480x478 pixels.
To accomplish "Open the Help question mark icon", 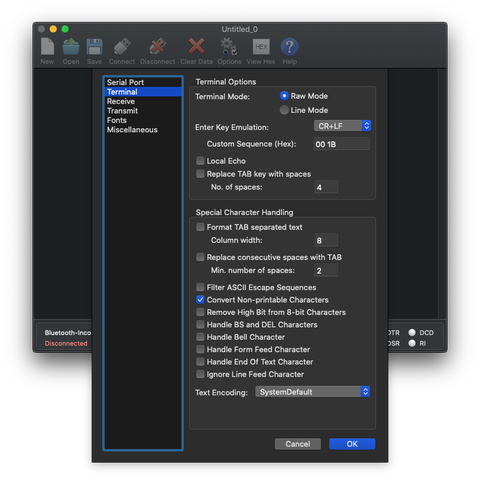I will (289, 46).
